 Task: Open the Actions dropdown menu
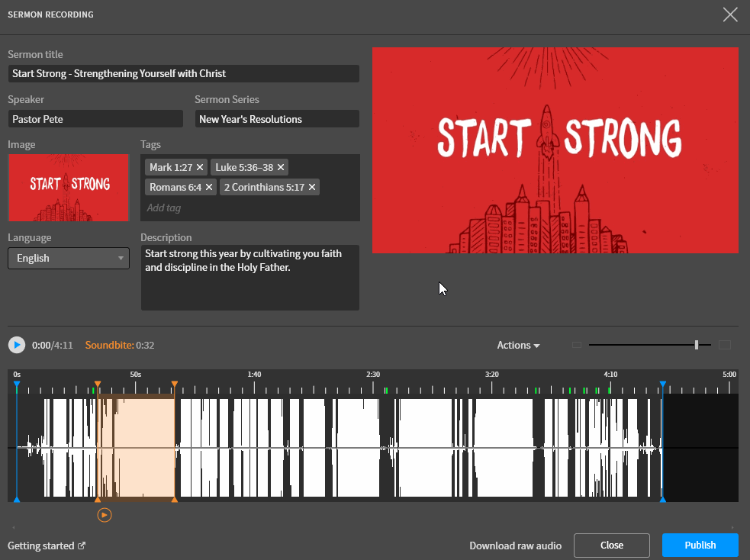(518, 346)
